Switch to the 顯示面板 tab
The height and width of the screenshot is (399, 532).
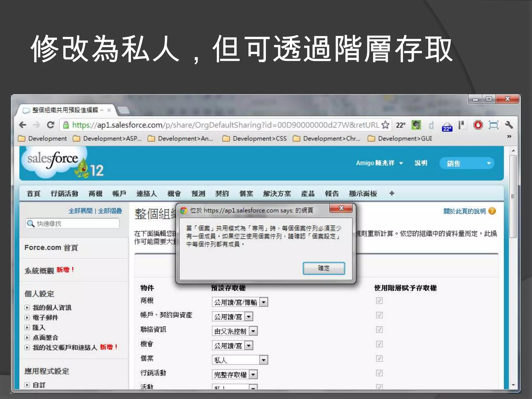point(363,194)
